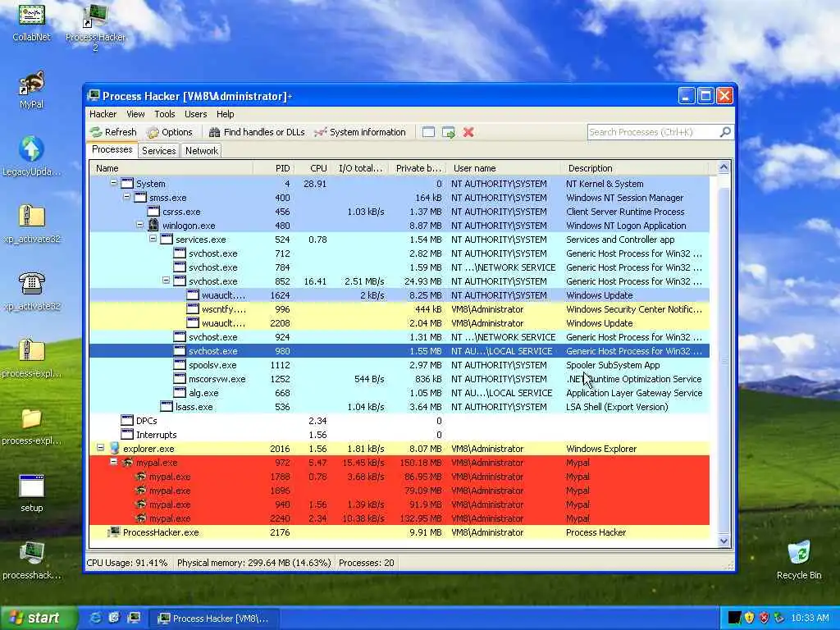Collapse the System tree node

113,183
